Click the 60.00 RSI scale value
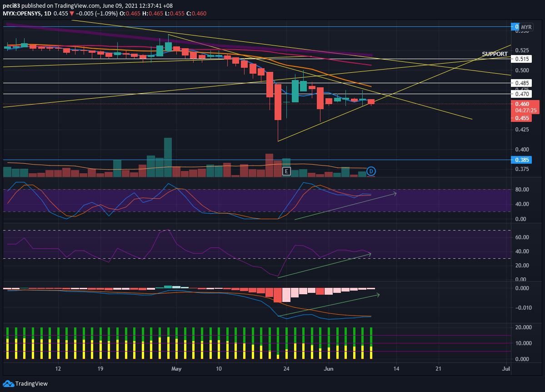Image resolution: width=545 pixels, height=392 pixels. point(522,237)
